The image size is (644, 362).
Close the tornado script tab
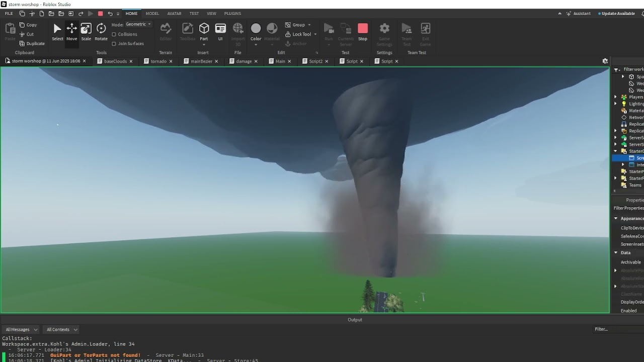coord(171,61)
